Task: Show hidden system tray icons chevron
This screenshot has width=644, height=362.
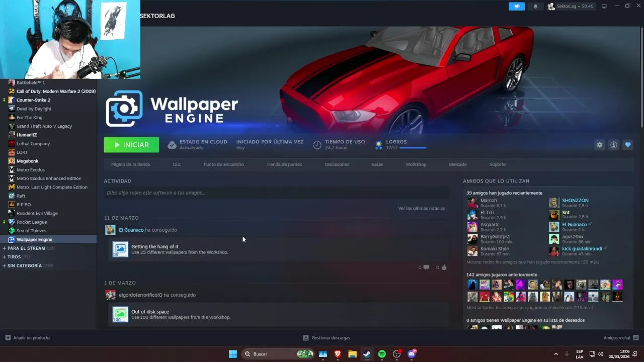Action: 556,354
